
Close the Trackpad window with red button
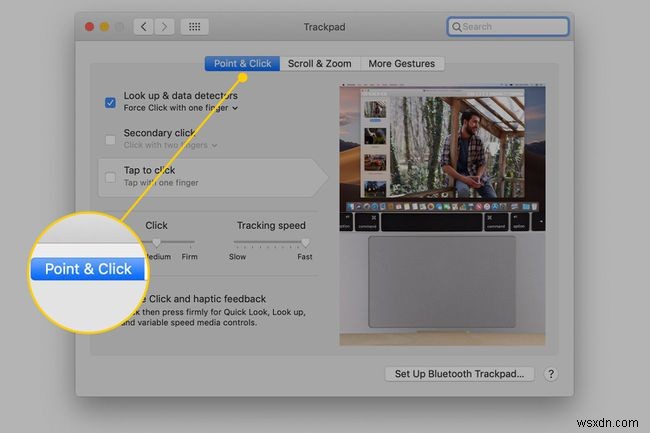pos(89,27)
